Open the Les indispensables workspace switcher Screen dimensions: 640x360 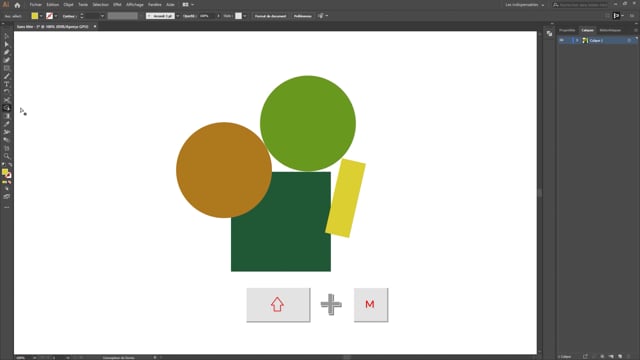(x=525, y=5)
